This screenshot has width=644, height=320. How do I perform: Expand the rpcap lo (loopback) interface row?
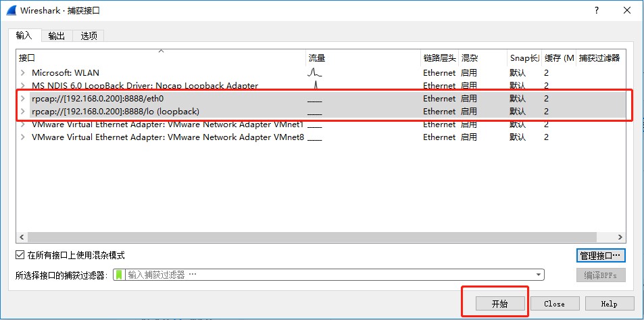coord(22,111)
